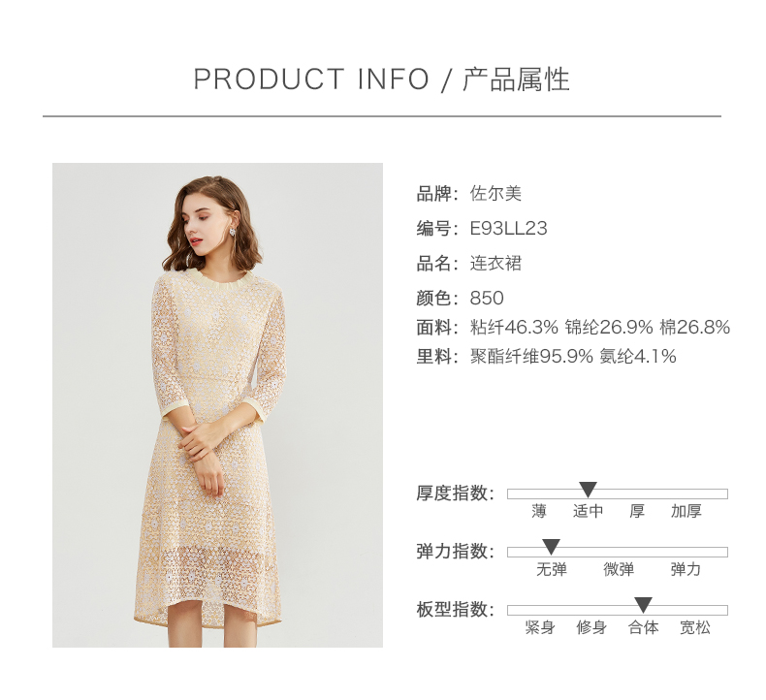Click the 弹力指数 slider bar

(618, 552)
